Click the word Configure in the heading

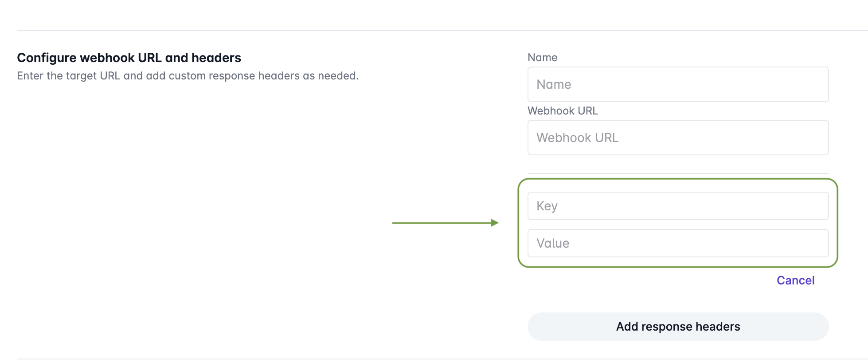point(47,58)
